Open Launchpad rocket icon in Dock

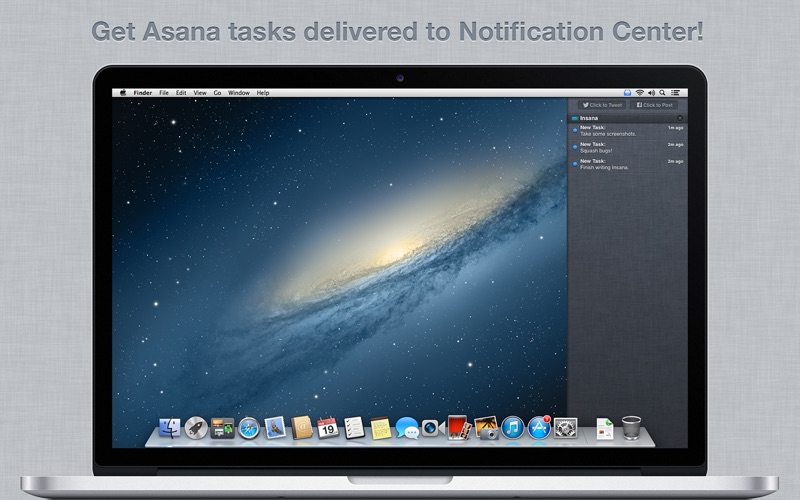click(196, 428)
